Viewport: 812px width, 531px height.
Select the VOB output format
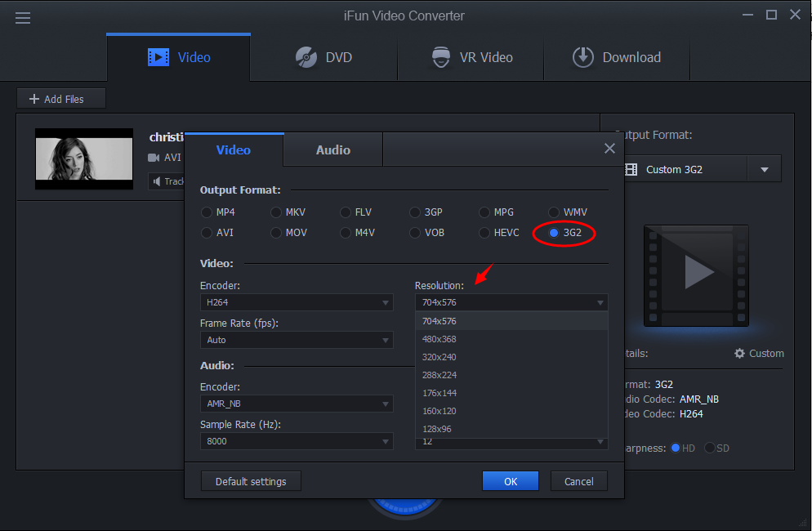[x=426, y=233]
